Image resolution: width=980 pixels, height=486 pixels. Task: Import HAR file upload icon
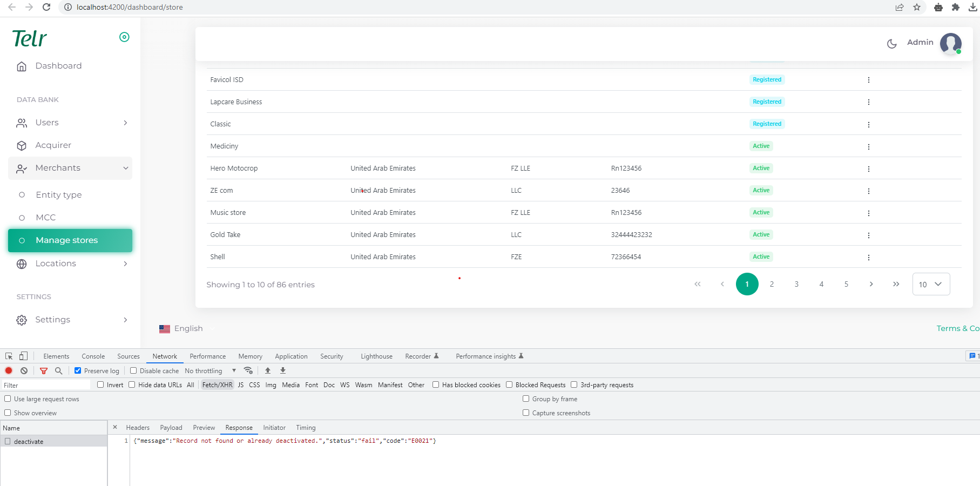pyautogui.click(x=268, y=370)
